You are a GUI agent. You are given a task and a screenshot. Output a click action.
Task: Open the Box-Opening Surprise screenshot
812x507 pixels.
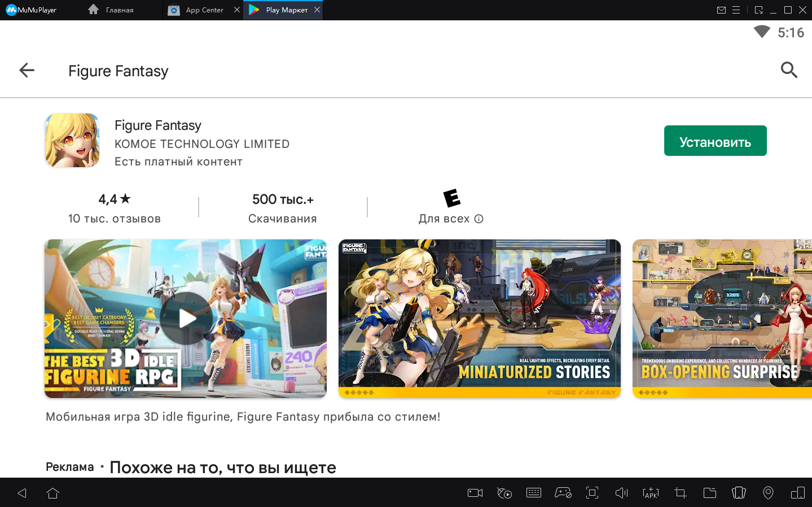(x=722, y=318)
